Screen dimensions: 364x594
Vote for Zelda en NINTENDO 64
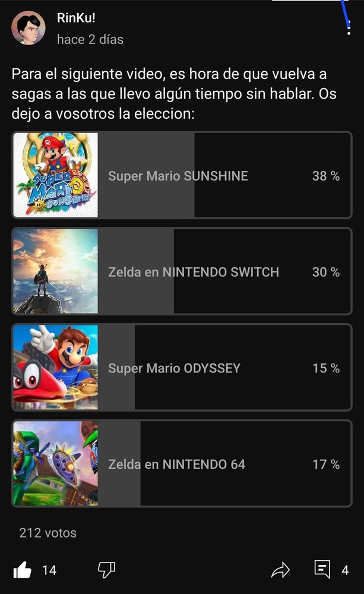tap(177, 465)
